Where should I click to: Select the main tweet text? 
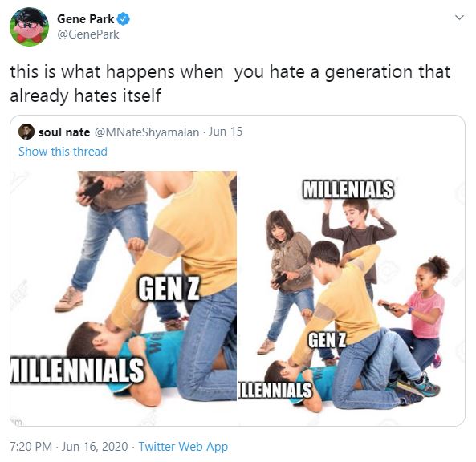click(x=230, y=83)
